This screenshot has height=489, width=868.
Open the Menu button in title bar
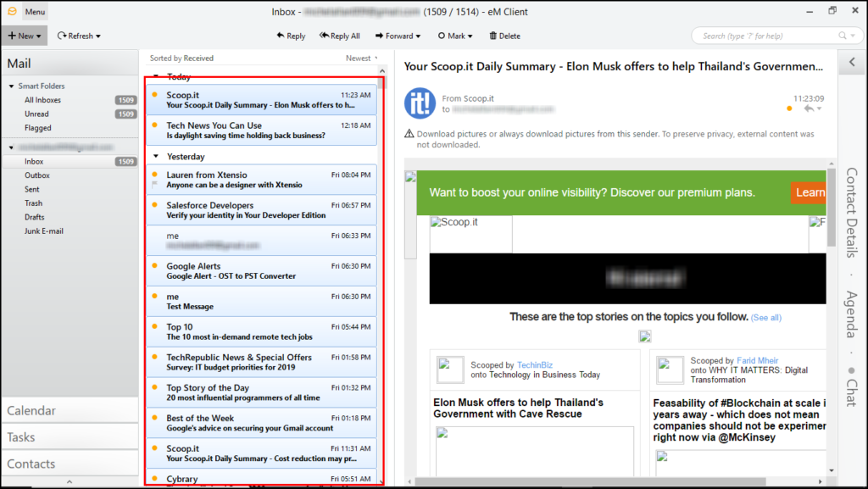tap(35, 12)
